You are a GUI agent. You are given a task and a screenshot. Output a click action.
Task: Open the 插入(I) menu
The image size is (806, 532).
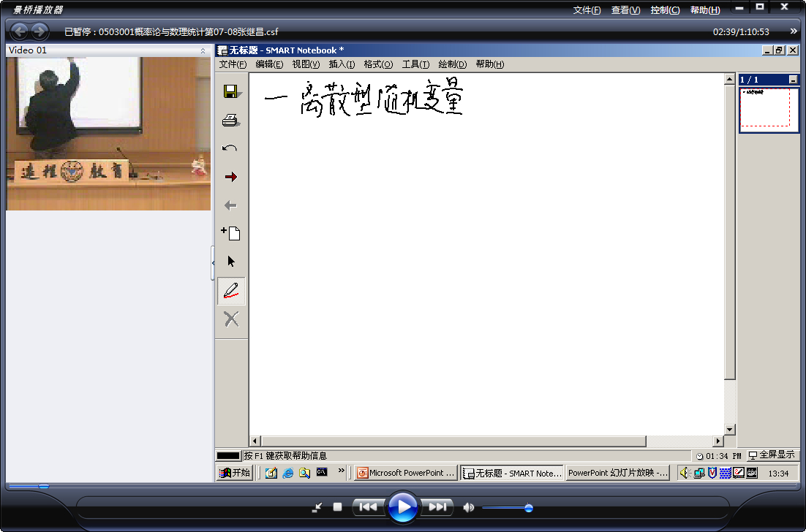click(x=342, y=64)
